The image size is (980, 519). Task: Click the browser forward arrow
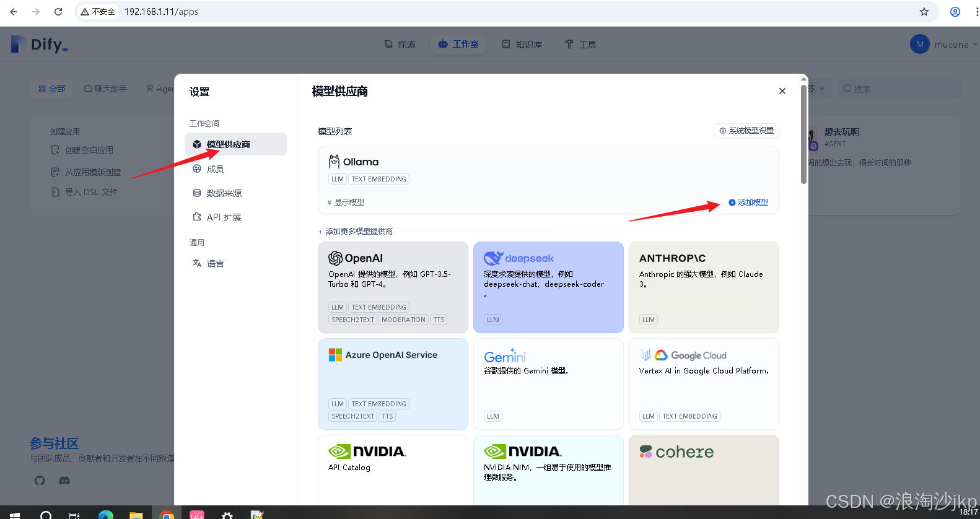[x=36, y=12]
